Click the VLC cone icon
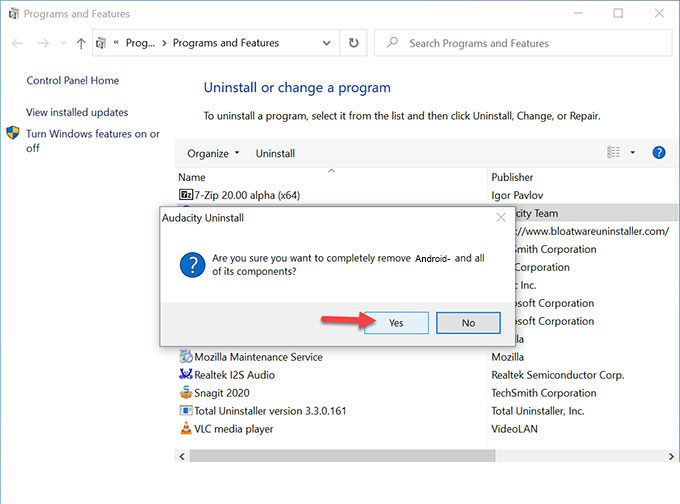The width and height of the screenshot is (680, 504). [x=186, y=428]
